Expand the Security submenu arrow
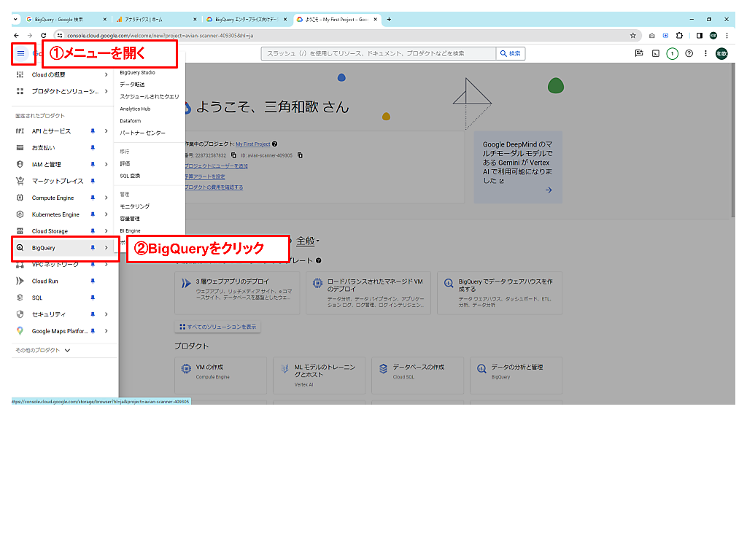This screenshot has width=747, height=560. click(107, 314)
